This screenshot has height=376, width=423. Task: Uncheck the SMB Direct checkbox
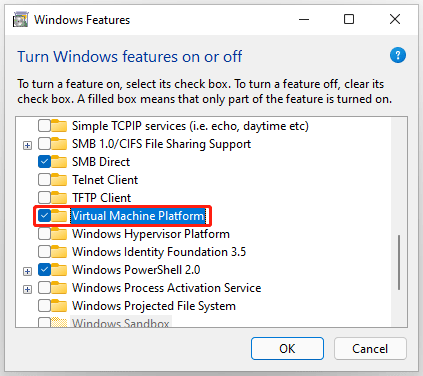[x=44, y=162]
